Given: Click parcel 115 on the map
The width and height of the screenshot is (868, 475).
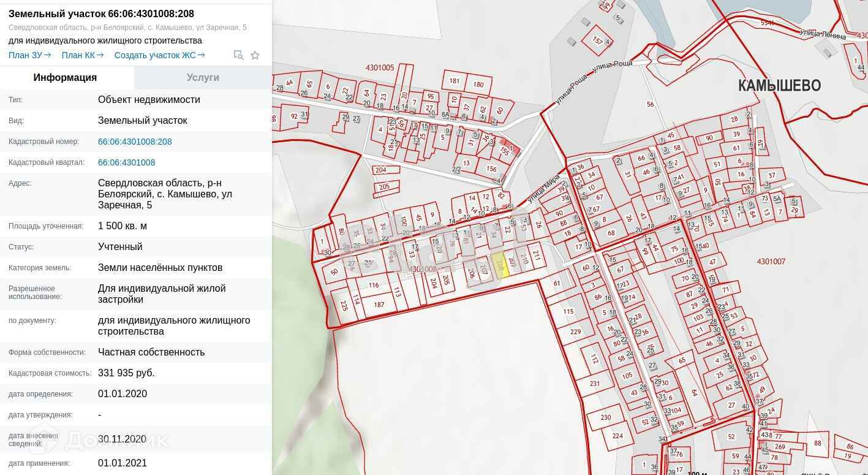Looking at the screenshot, I should (568, 311).
